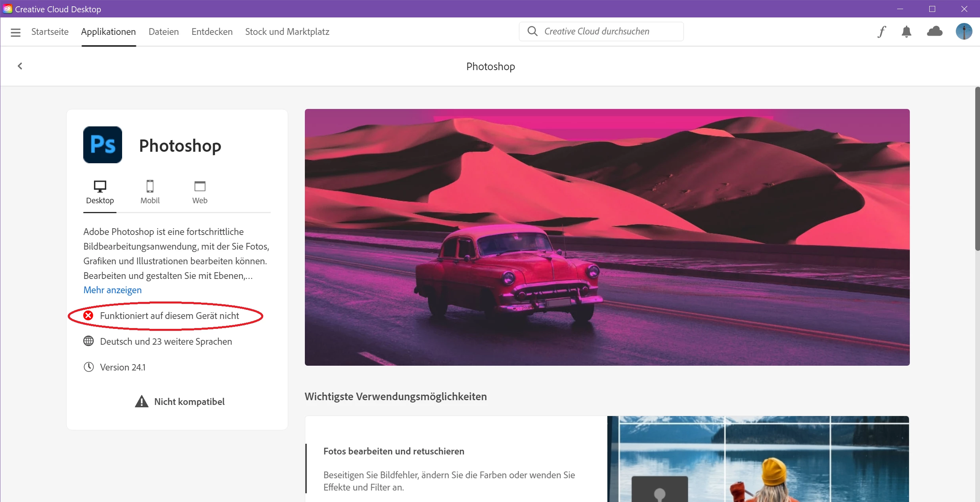Go back with the left chevron
Viewport: 980px width, 502px height.
(x=20, y=66)
